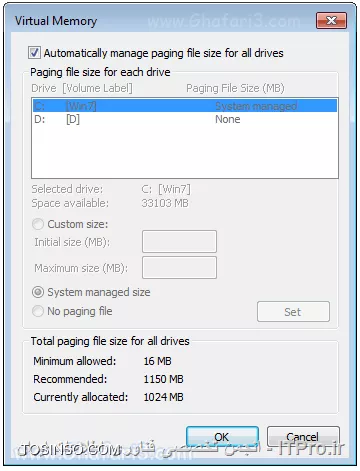Select the C: [Win7] drive row
This screenshot has width=360, height=471.
click(185, 106)
